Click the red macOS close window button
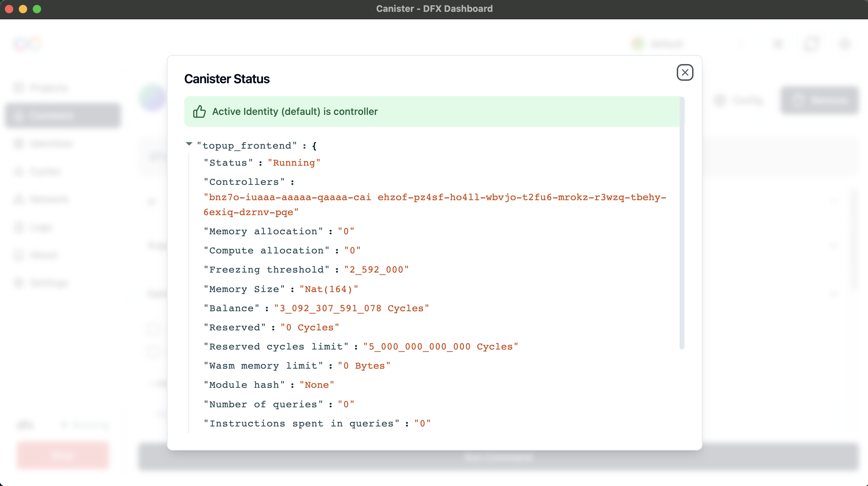The width and height of the screenshot is (868, 486). (x=9, y=9)
